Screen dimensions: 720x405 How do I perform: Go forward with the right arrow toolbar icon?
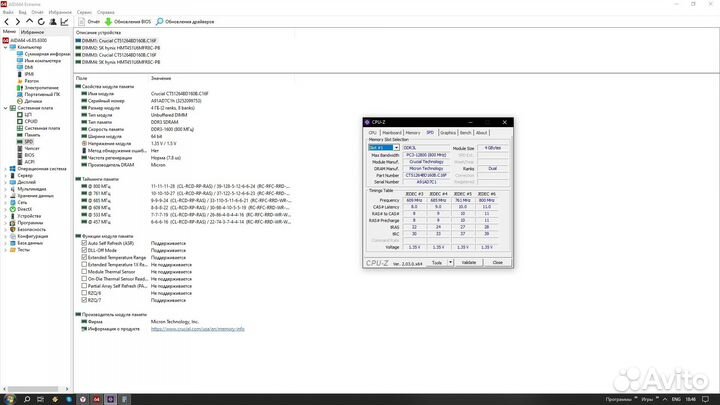click(17, 22)
